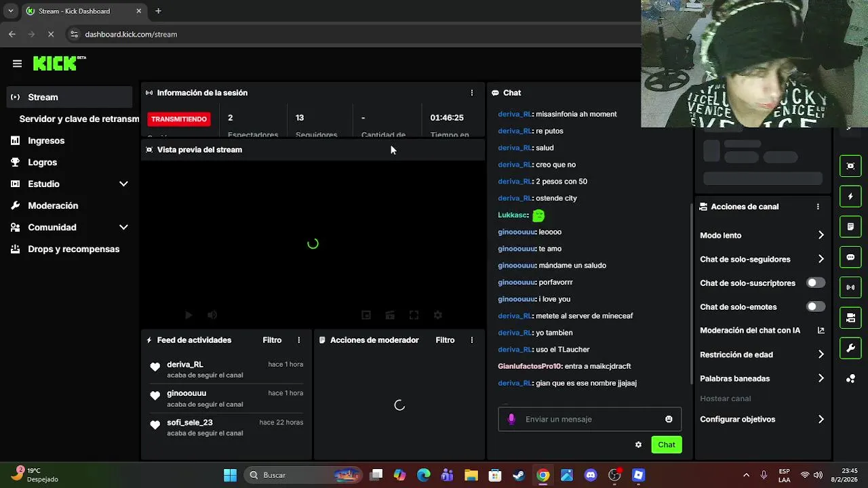This screenshot has width=868, height=488.
Task: Open Steam from the taskbar
Action: pos(519,475)
